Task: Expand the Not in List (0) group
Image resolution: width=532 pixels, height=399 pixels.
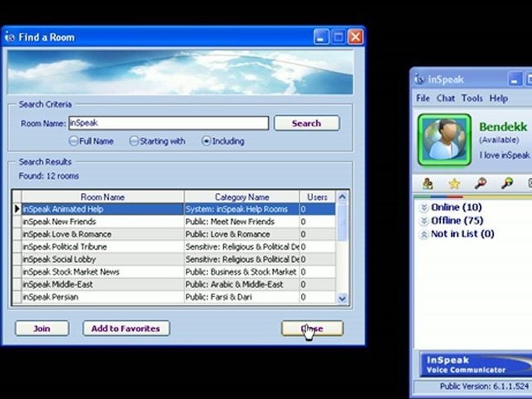Action: (423, 234)
